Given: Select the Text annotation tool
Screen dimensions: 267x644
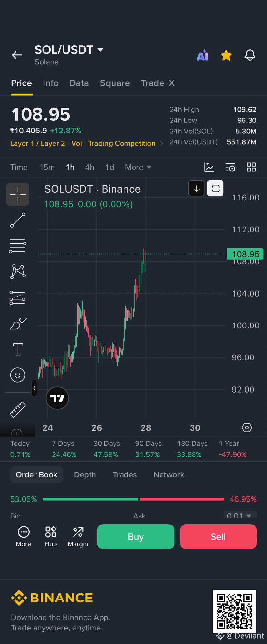Looking at the screenshot, I should [x=18, y=349].
